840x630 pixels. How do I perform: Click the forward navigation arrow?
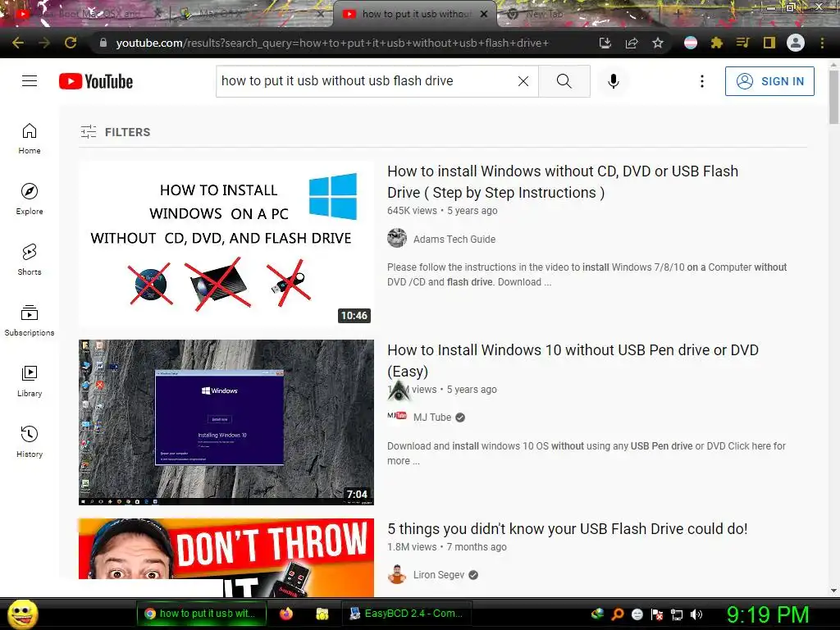pyautogui.click(x=44, y=43)
